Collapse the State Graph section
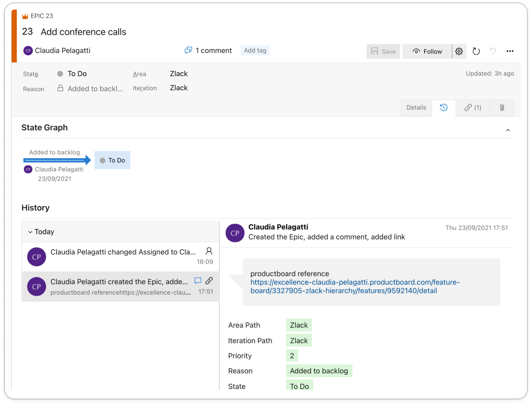This screenshot has width=532, height=405. coord(508,130)
